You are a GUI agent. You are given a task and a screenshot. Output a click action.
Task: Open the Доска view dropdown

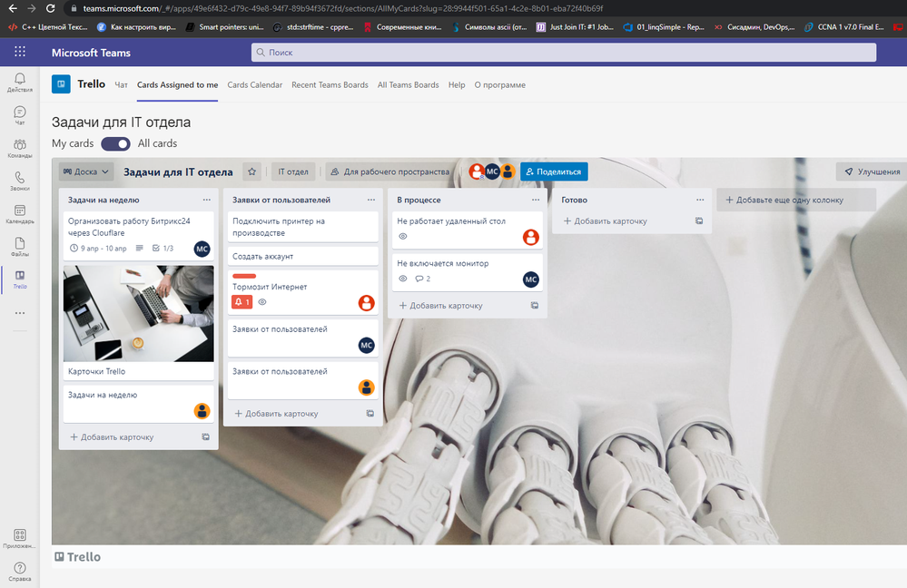point(86,171)
